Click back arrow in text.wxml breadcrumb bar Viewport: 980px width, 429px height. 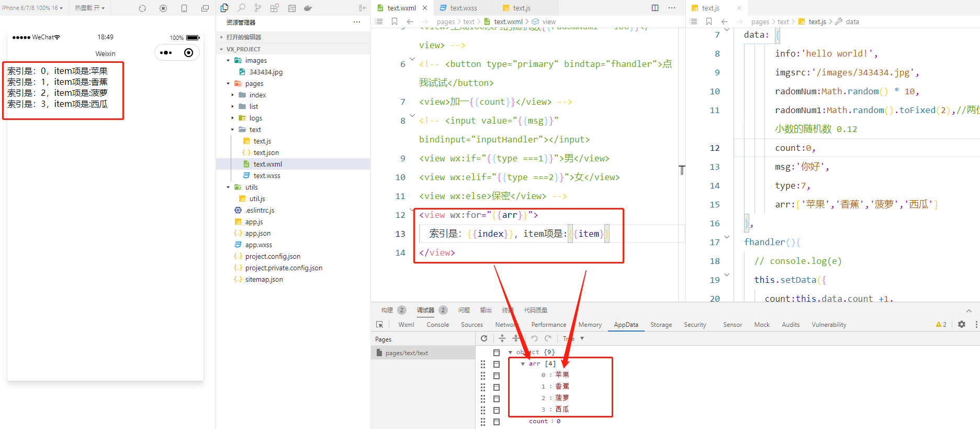click(x=410, y=21)
